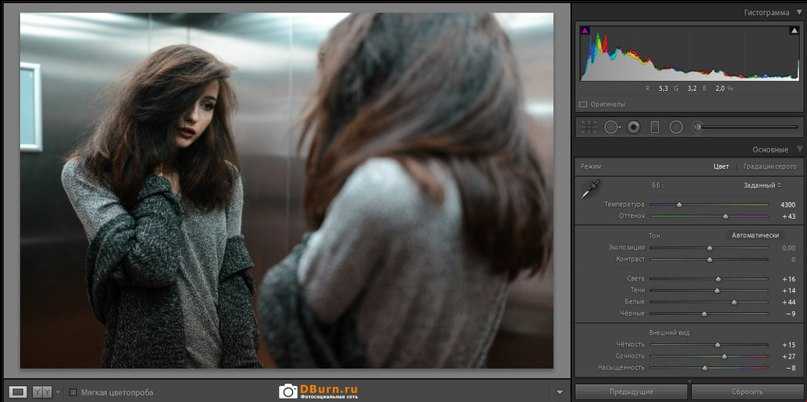Toggle shadow clipping indicator in histogram
Screen dimensions: 807x402
(585, 31)
